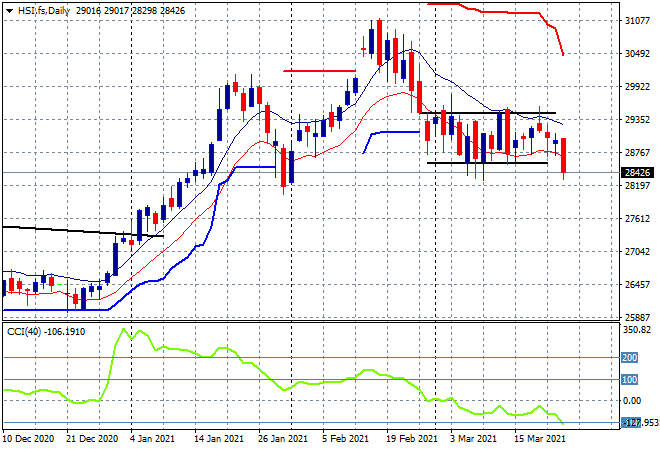Click the CCI 0.00 scale value

(x=633, y=400)
